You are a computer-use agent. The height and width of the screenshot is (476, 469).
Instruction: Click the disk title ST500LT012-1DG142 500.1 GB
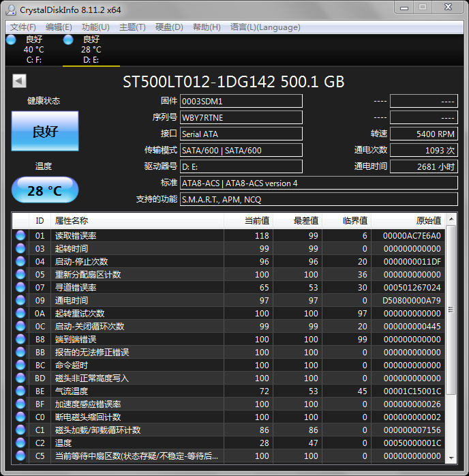pyautogui.click(x=234, y=82)
